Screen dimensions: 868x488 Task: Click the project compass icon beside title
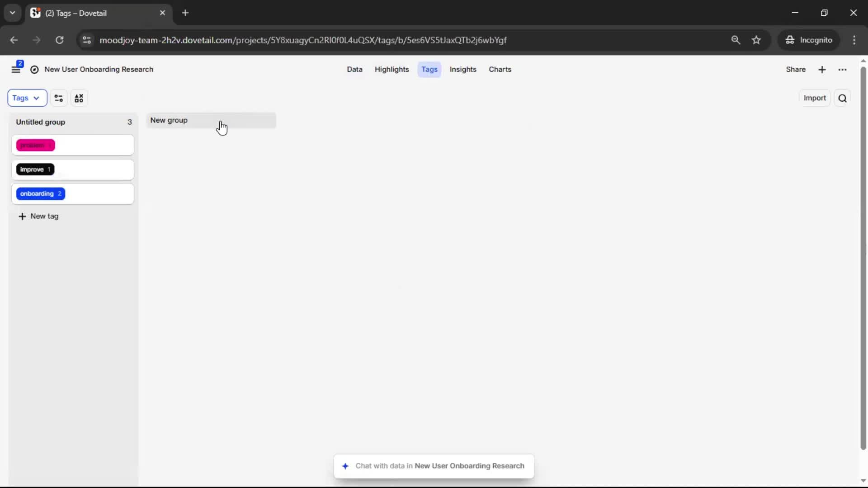click(34, 69)
